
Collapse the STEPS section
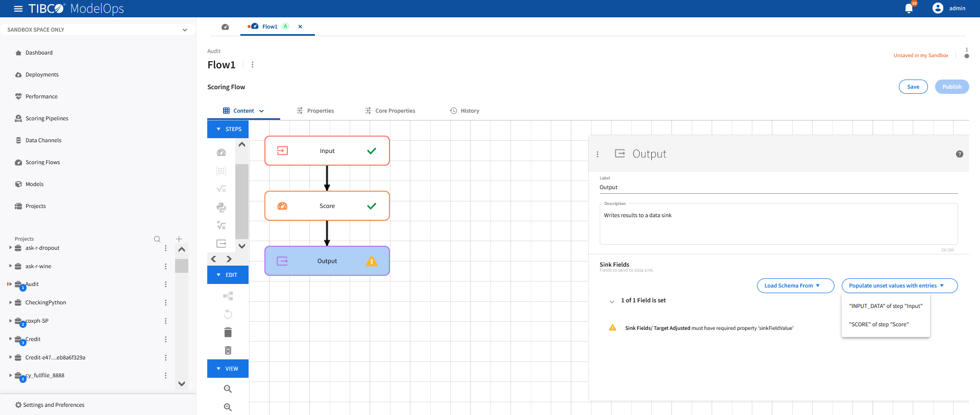click(x=228, y=129)
